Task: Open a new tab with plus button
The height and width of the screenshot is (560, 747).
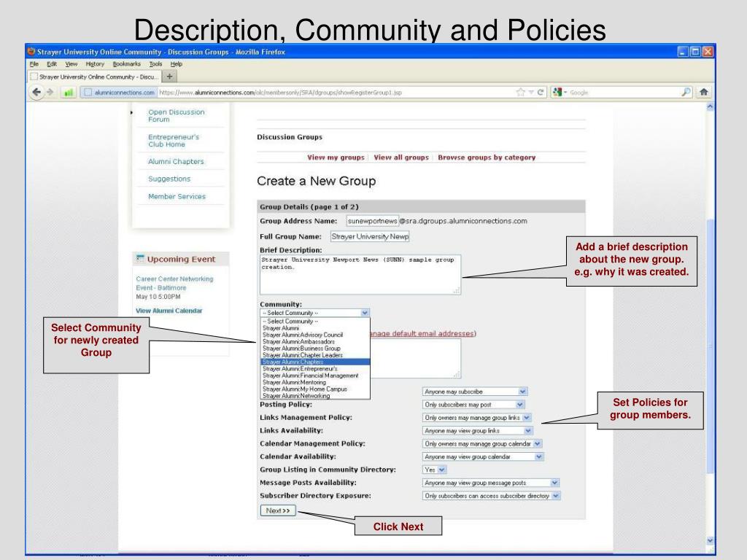Action: pyautogui.click(x=169, y=76)
